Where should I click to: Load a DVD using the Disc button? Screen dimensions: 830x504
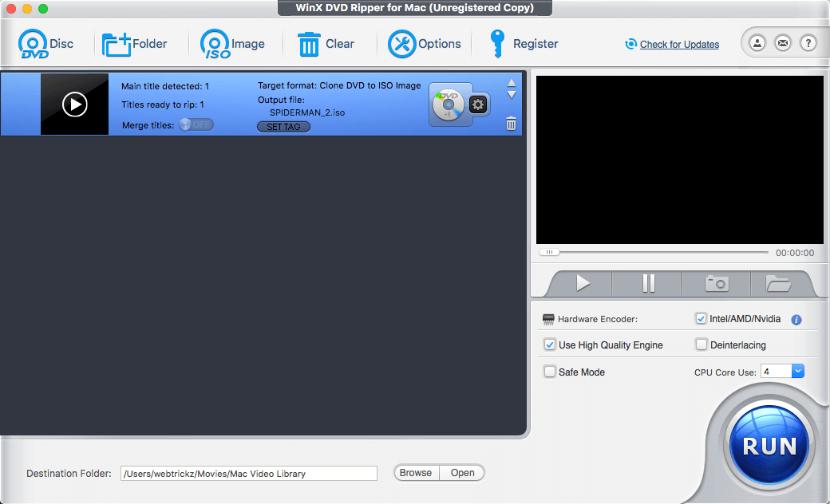[x=45, y=44]
